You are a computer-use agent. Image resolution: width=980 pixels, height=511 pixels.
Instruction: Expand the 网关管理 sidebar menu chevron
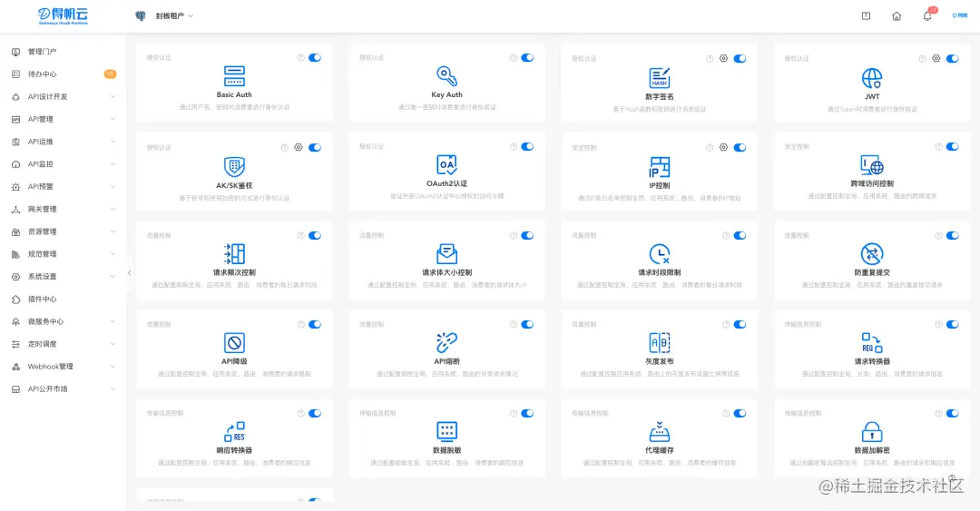(113, 209)
